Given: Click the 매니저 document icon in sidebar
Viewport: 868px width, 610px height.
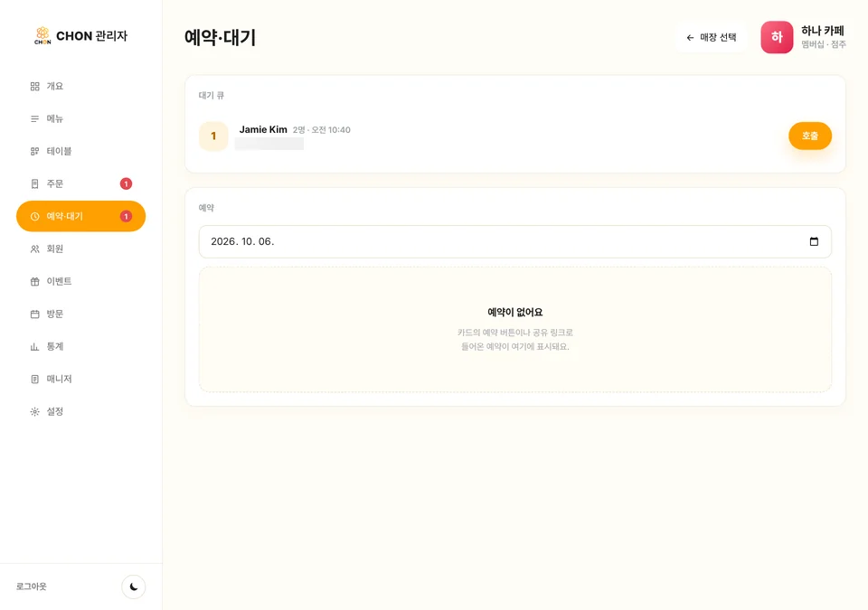Looking at the screenshot, I should point(35,380).
